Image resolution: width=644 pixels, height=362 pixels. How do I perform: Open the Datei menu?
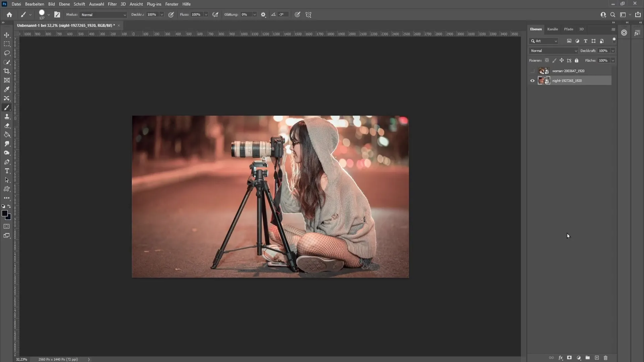pos(16,4)
